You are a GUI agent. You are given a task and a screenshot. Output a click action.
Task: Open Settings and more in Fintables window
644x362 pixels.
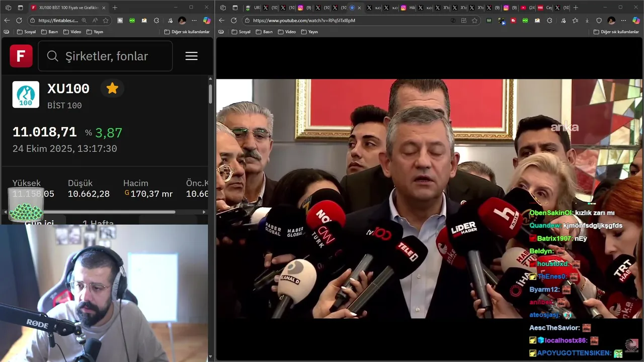(194, 20)
